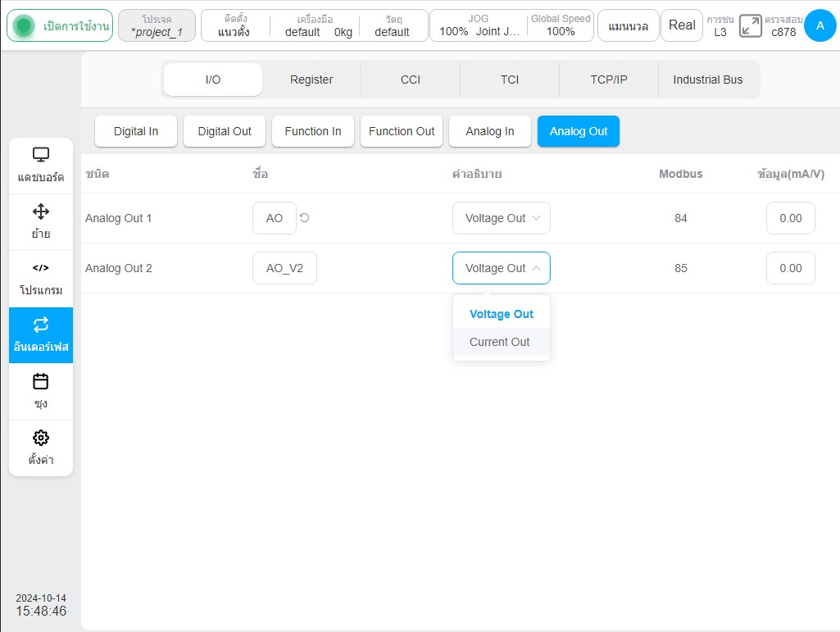The height and width of the screenshot is (632, 840).
Task: Click the collision level L3 indicator
Action: [x=720, y=32]
